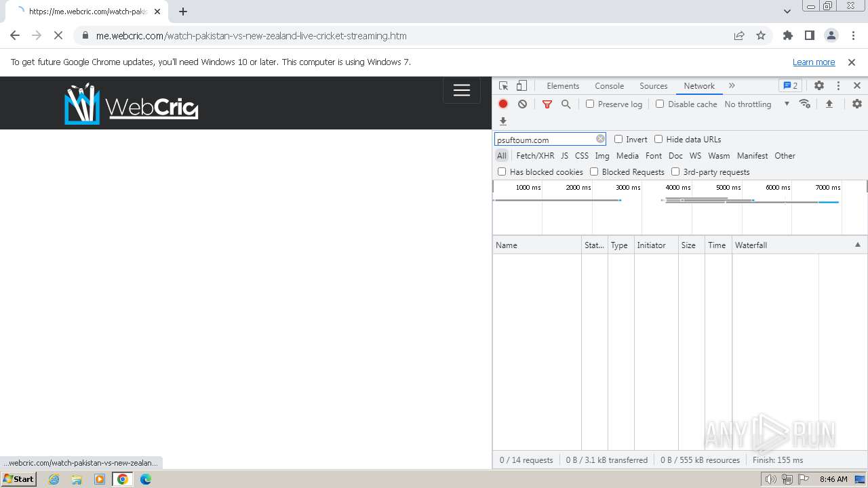Export HAR file download arrow
Screen dimensions: 868x488
503,121
